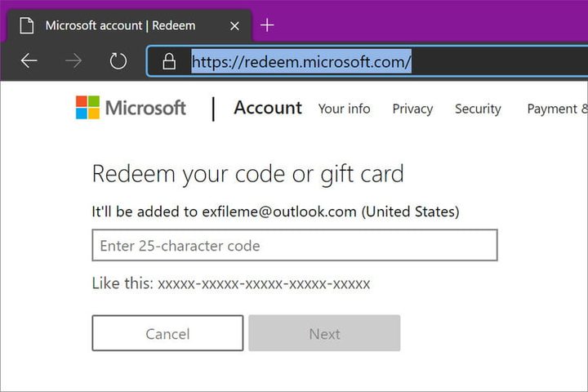This screenshot has width=588, height=392.
Task: Open a new browser tab
Action: tap(267, 25)
